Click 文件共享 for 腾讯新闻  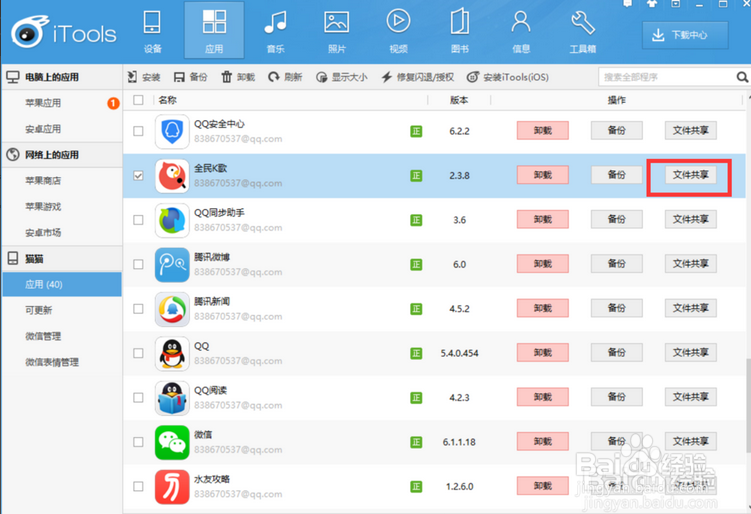[x=691, y=308]
